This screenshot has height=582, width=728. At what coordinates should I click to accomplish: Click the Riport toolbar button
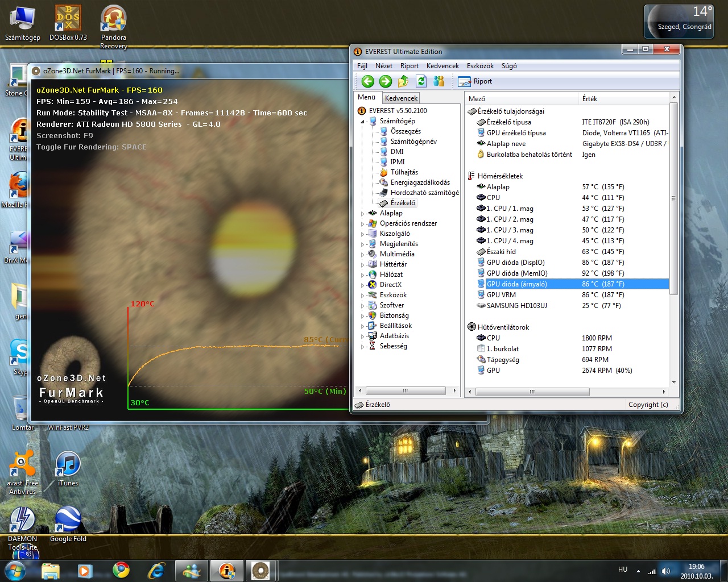[475, 81]
